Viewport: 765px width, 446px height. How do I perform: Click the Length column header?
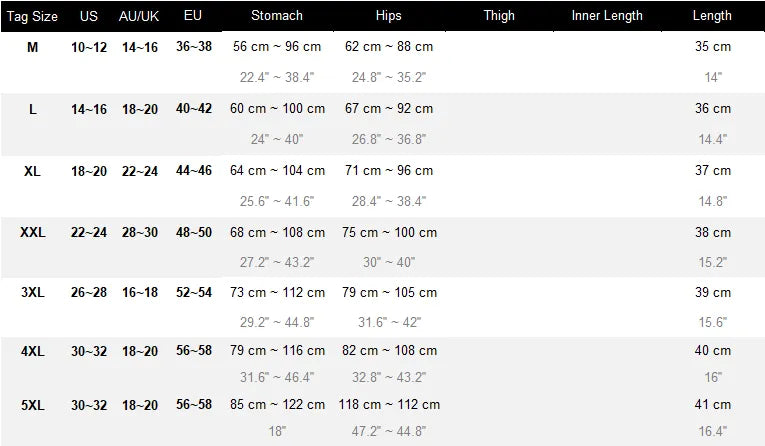click(712, 16)
